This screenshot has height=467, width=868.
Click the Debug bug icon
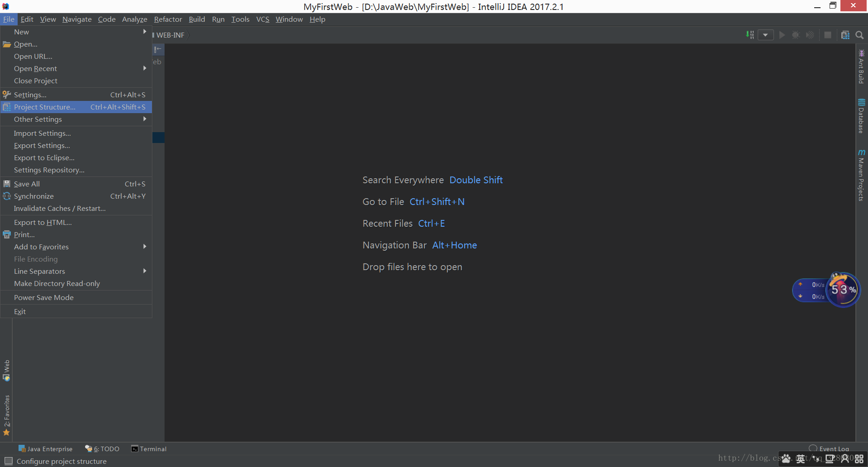(796, 35)
